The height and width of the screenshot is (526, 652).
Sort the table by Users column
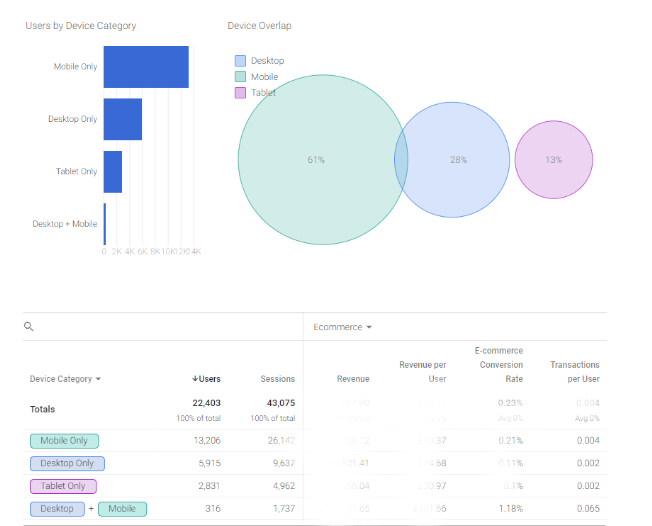point(206,379)
